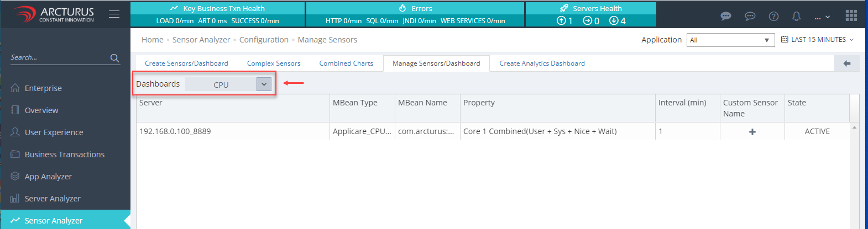Image resolution: width=868 pixels, height=229 pixels.
Task: Open Business Transactions in sidebar
Action: pos(64,155)
